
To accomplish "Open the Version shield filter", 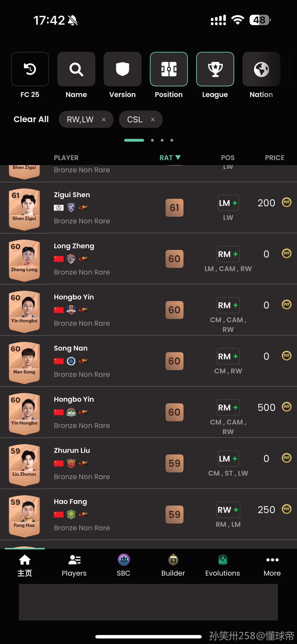I will click(122, 69).
